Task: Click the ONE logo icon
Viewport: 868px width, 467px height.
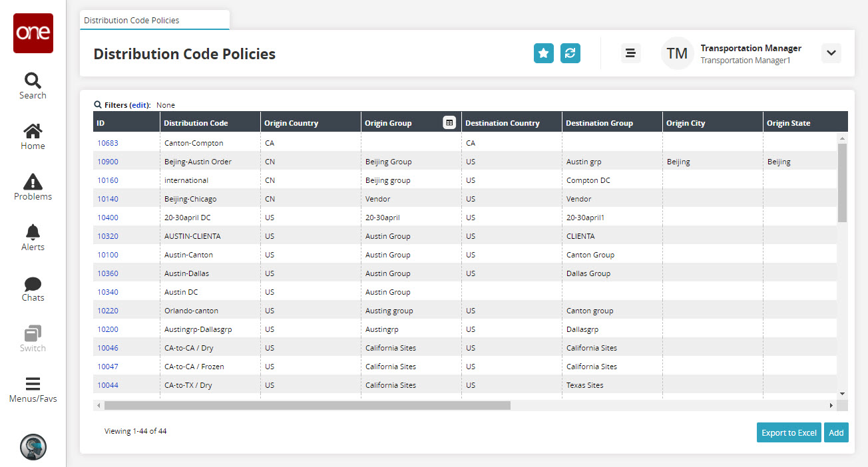Action: click(x=33, y=33)
